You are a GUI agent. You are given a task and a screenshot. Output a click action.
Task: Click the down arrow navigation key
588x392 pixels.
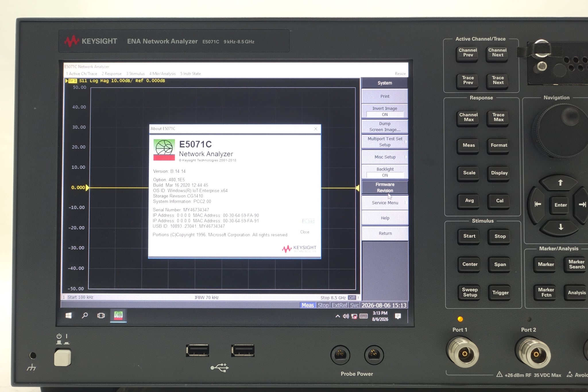[x=561, y=227]
